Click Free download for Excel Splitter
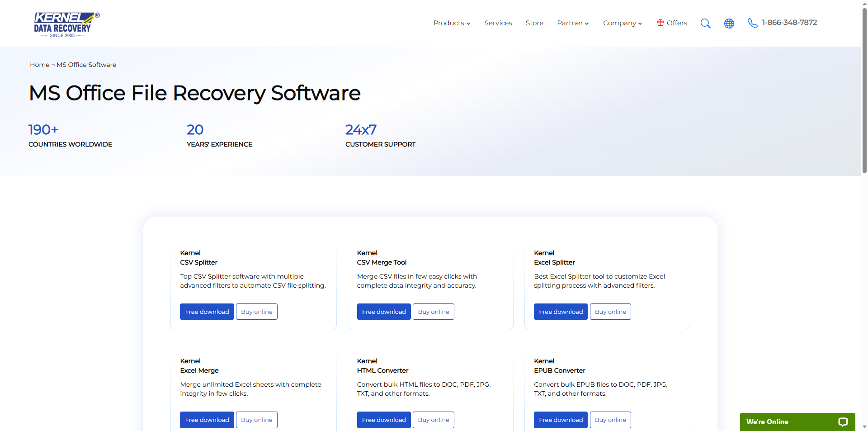 pyautogui.click(x=561, y=312)
